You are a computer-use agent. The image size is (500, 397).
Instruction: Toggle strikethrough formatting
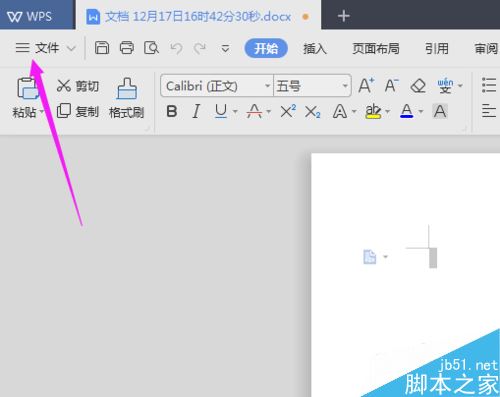(254, 111)
